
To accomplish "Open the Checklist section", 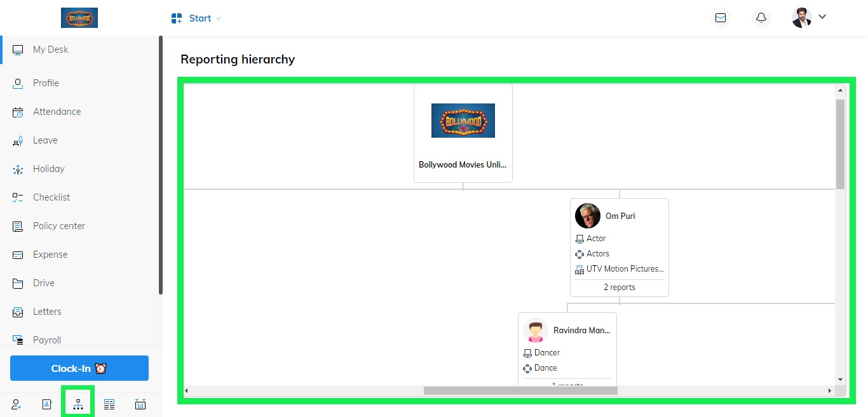I will (81, 197).
